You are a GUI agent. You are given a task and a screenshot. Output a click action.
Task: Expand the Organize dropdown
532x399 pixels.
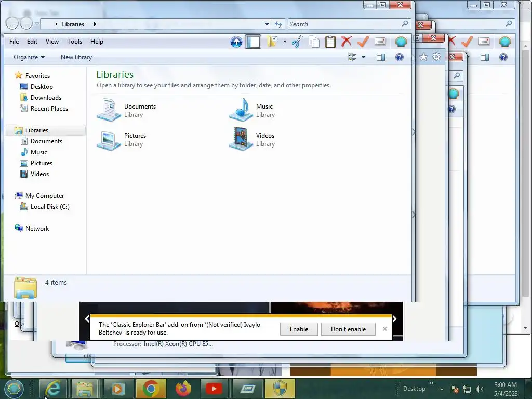29,57
